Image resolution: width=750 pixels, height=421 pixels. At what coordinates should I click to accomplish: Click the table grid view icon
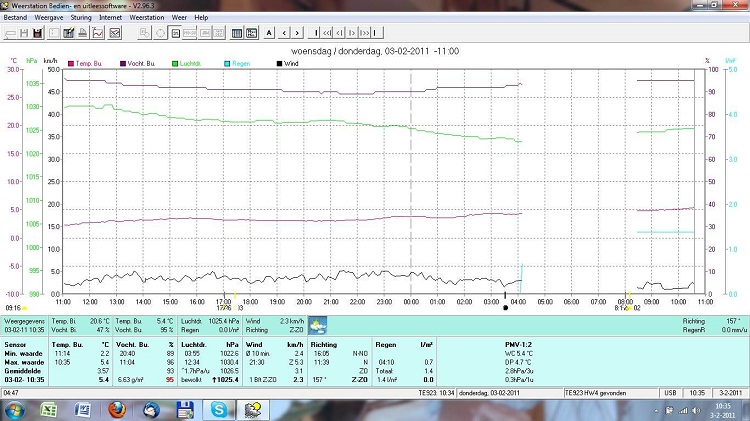[x=238, y=32]
